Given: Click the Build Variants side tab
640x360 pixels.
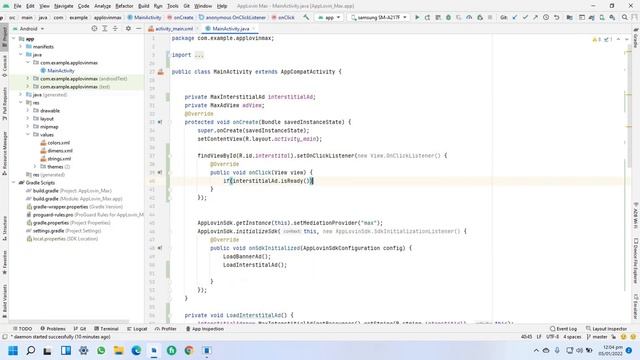Looking at the screenshot, I should [x=4, y=301].
